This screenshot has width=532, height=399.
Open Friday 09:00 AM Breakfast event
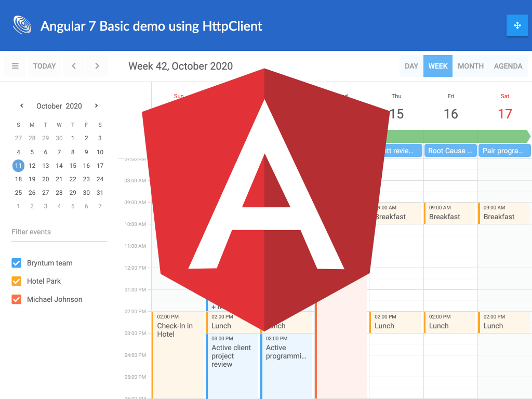[x=450, y=213]
